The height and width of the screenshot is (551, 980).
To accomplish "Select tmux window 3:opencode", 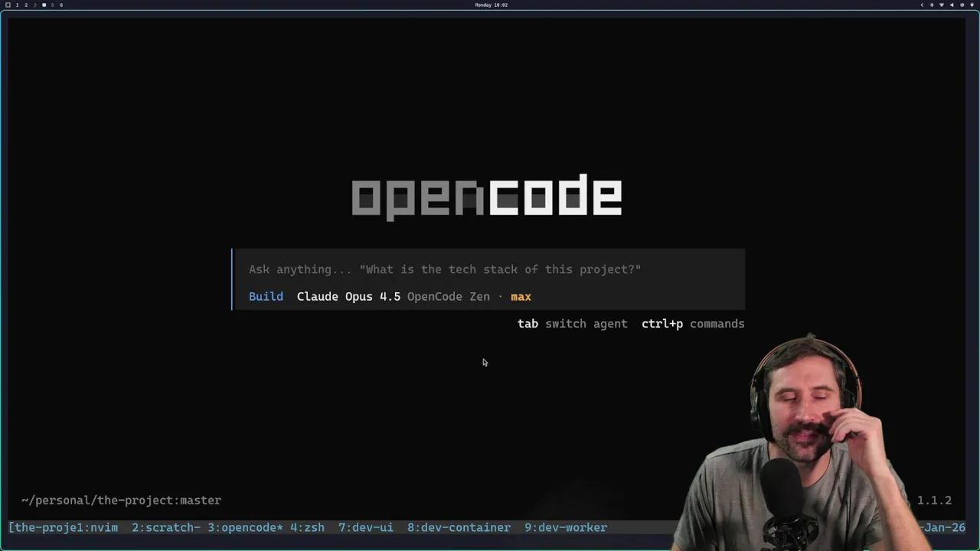I will coord(246,527).
